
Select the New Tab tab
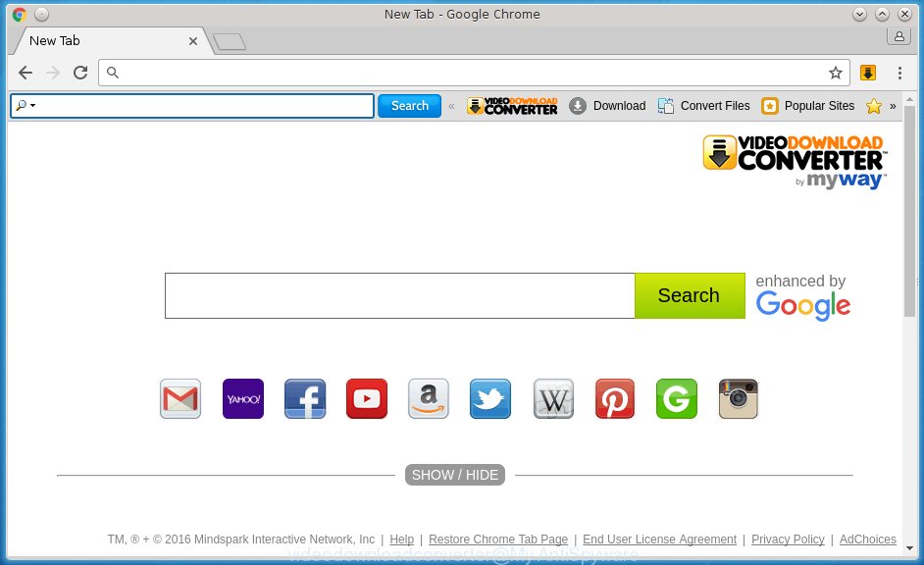pyautogui.click(x=110, y=40)
